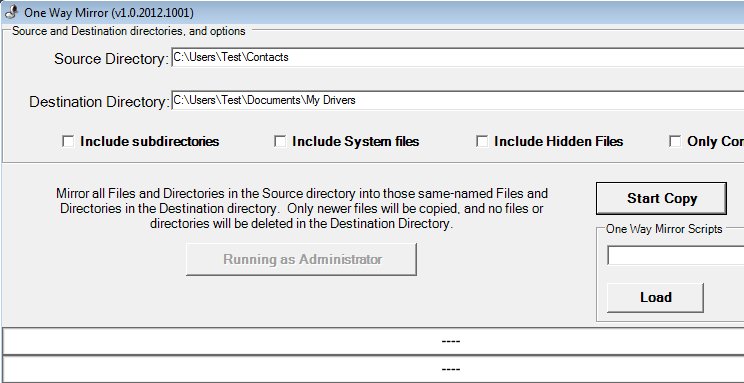Focus the Destination Directory path field
This screenshot has width=744, height=383.
457,100
